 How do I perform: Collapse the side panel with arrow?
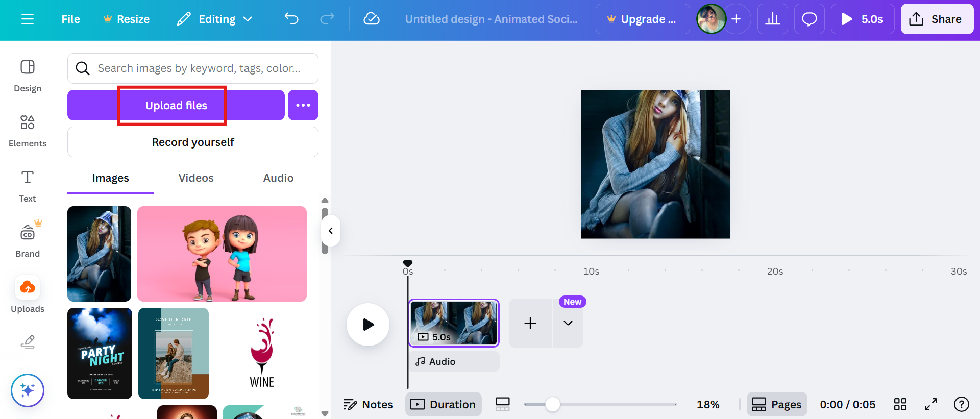pos(331,231)
